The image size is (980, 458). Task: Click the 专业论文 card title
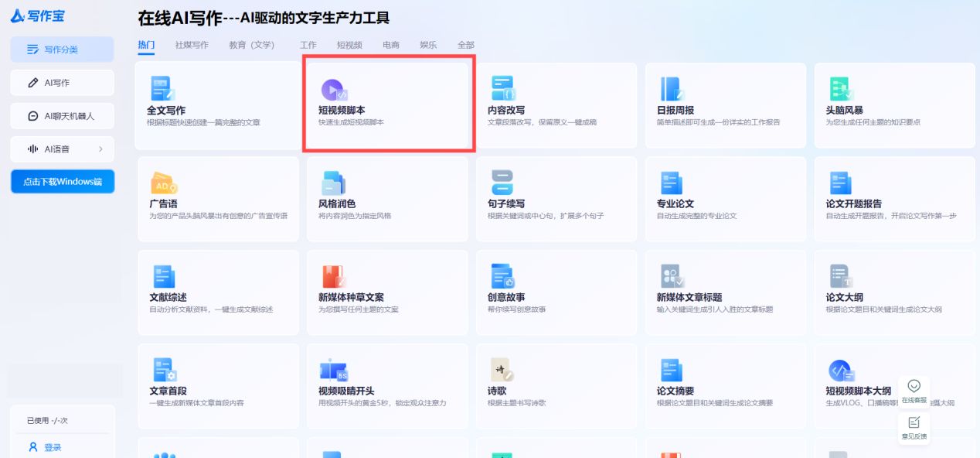point(675,204)
